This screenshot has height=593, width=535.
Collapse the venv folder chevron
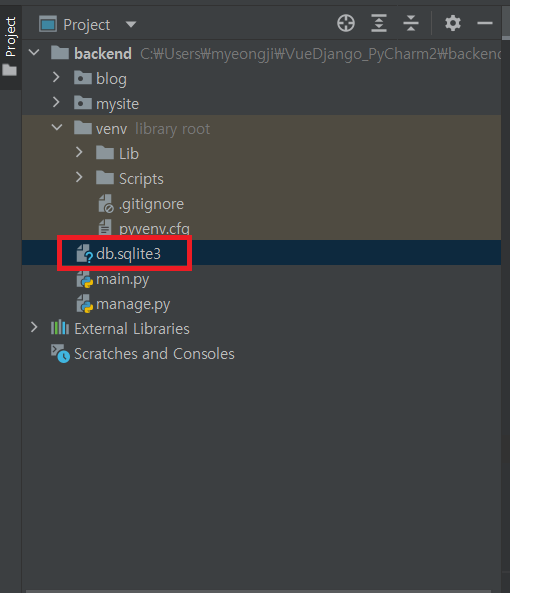57,127
